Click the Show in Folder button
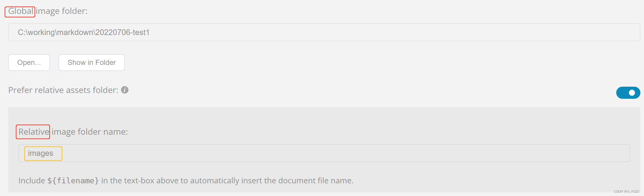Viewport: 644px width, 196px height. click(x=91, y=62)
